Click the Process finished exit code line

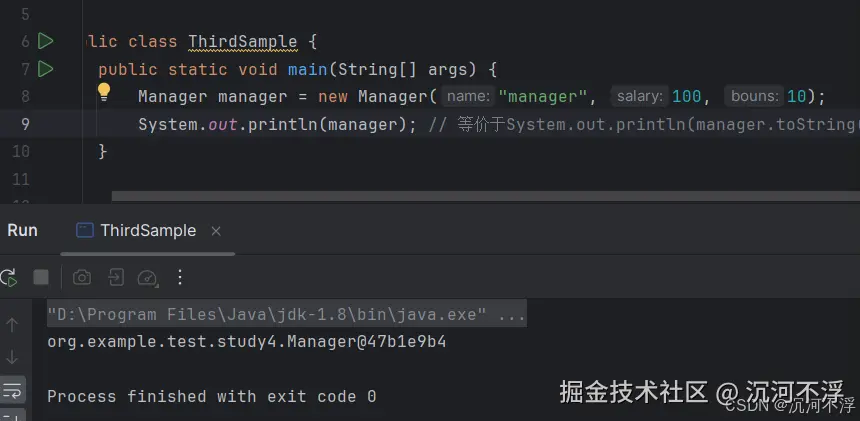tap(212, 396)
